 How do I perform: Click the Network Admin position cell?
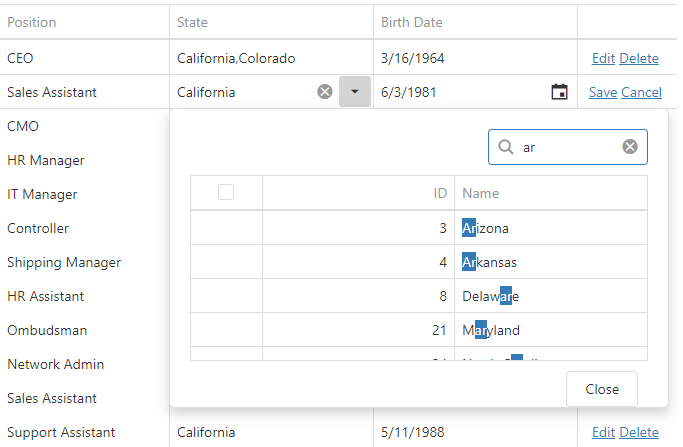pyautogui.click(x=85, y=364)
